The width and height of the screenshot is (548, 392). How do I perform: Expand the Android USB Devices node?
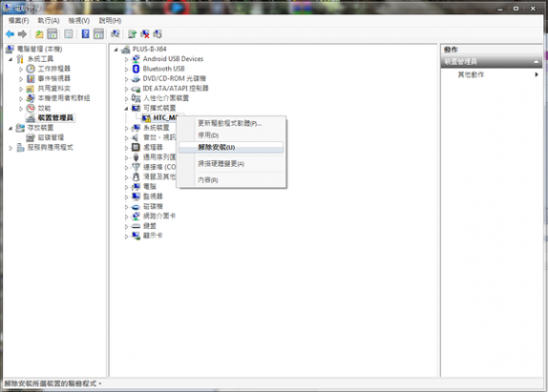tap(127, 59)
